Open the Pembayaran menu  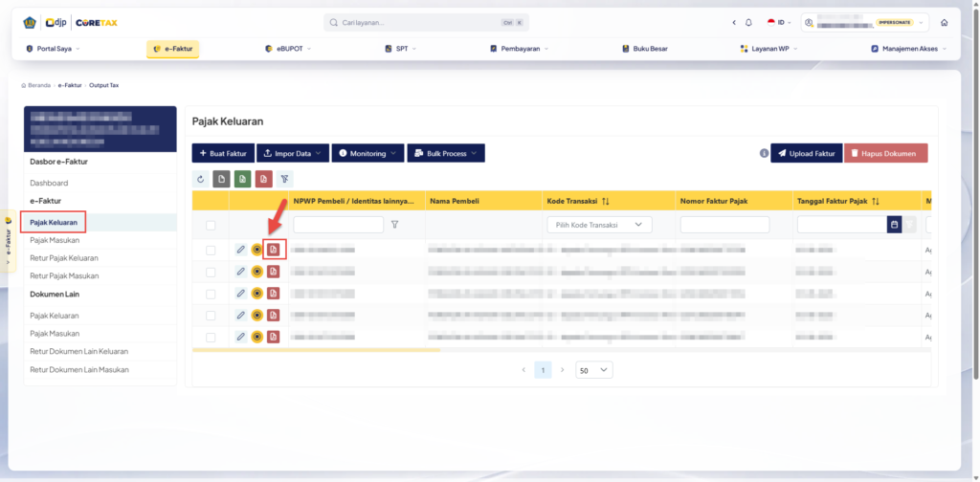[x=520, y=49]
